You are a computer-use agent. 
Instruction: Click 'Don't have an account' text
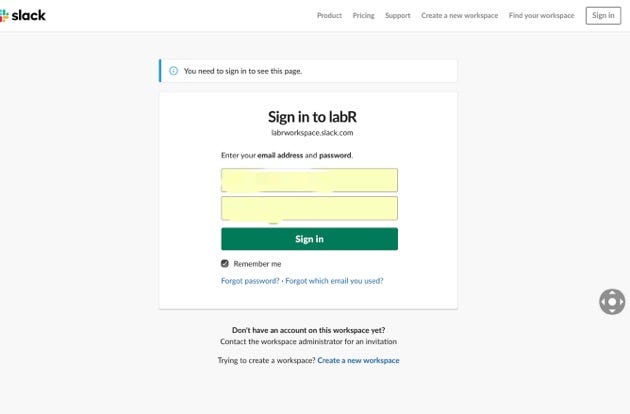(308, 330)
